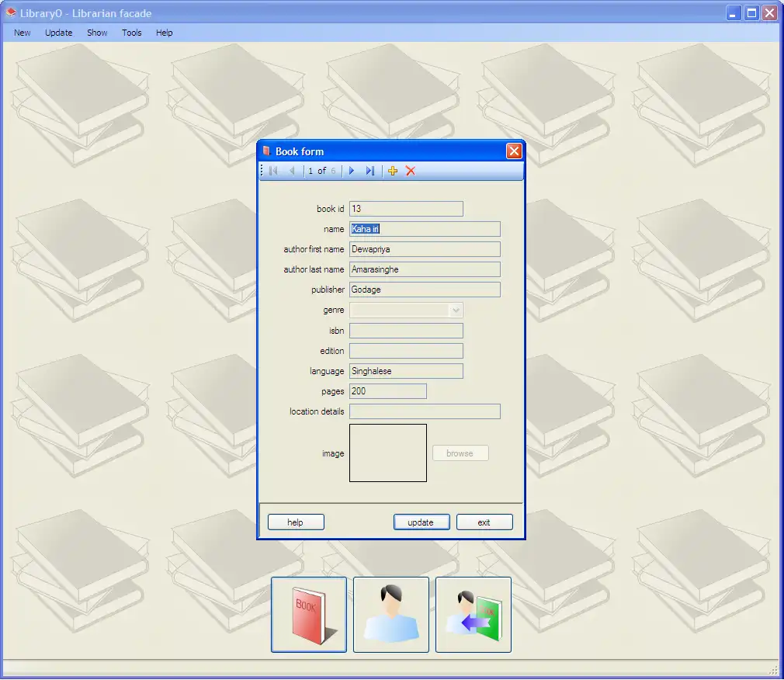Click the publisher field with Godage
The height and width of the screenshot is (680, 784).
(x=425, y=290)
